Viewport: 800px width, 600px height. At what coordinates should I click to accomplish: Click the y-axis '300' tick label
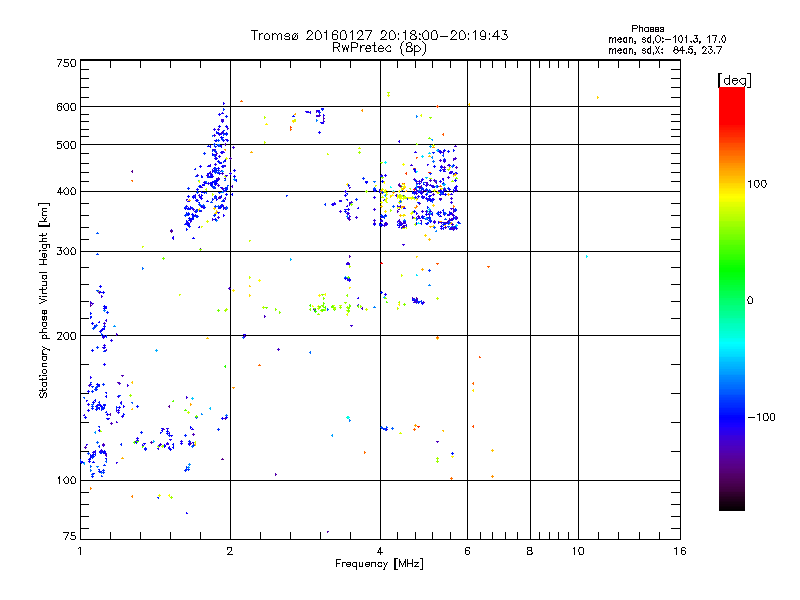(x=66, y=251)
